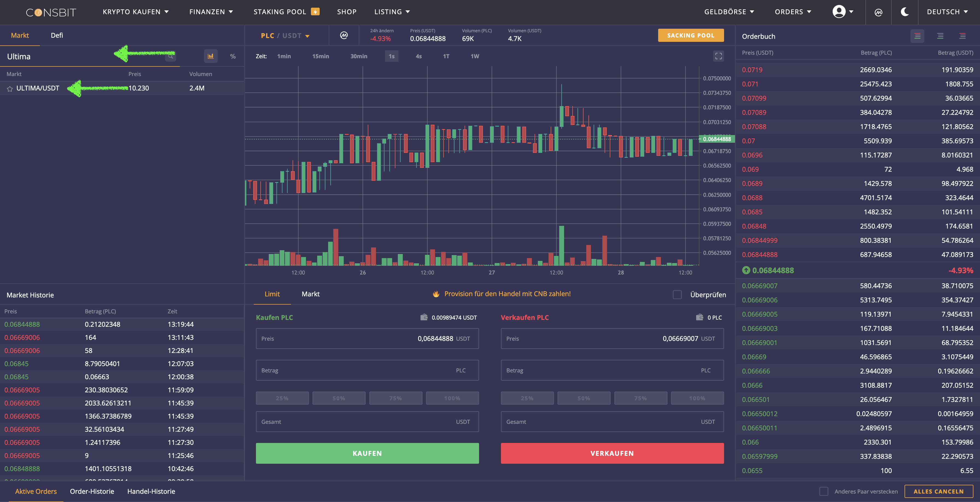This screenshot has height=502, width=980.
Task: Open the Orders dropdown menu
Action: click(793, 12)
